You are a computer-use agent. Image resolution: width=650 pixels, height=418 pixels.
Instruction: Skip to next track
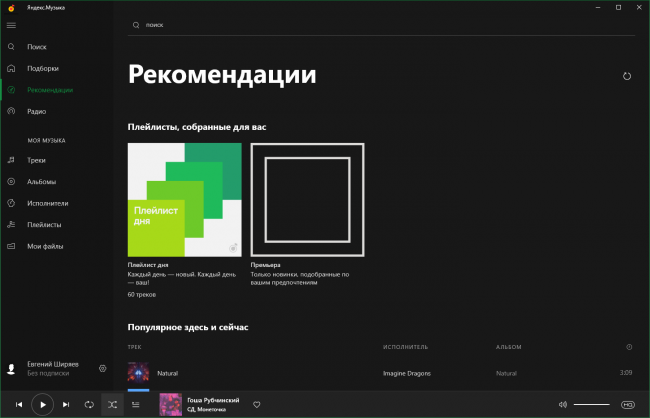click(x=66, y=405)
